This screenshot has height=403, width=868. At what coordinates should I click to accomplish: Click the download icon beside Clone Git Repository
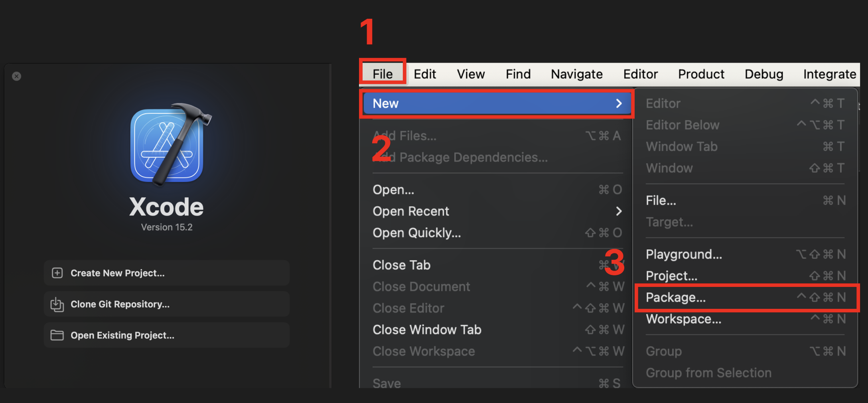click(x=57, y=304)
